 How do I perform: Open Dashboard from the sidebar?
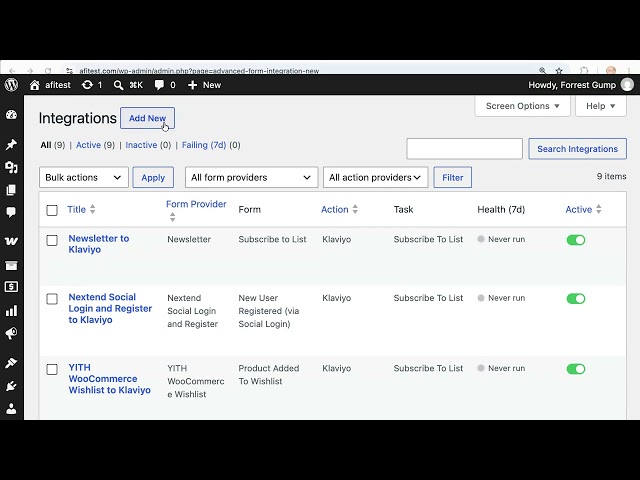[x=11, y=115]
